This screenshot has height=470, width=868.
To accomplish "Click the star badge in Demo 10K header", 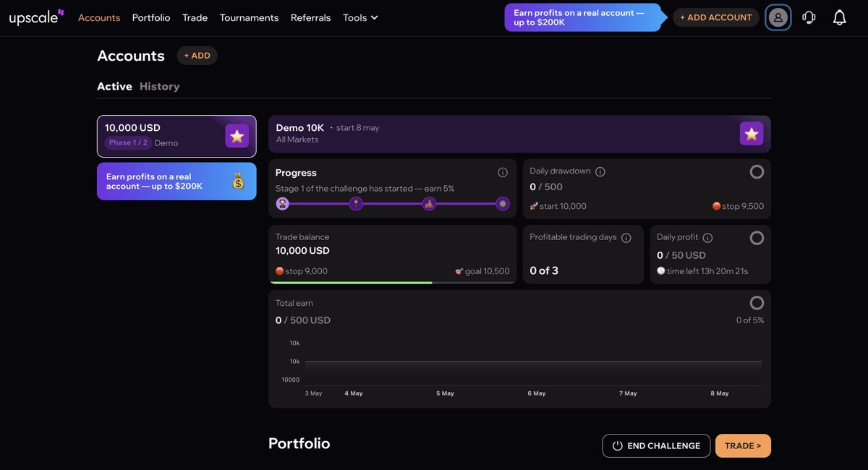I will tap(752, 134).
